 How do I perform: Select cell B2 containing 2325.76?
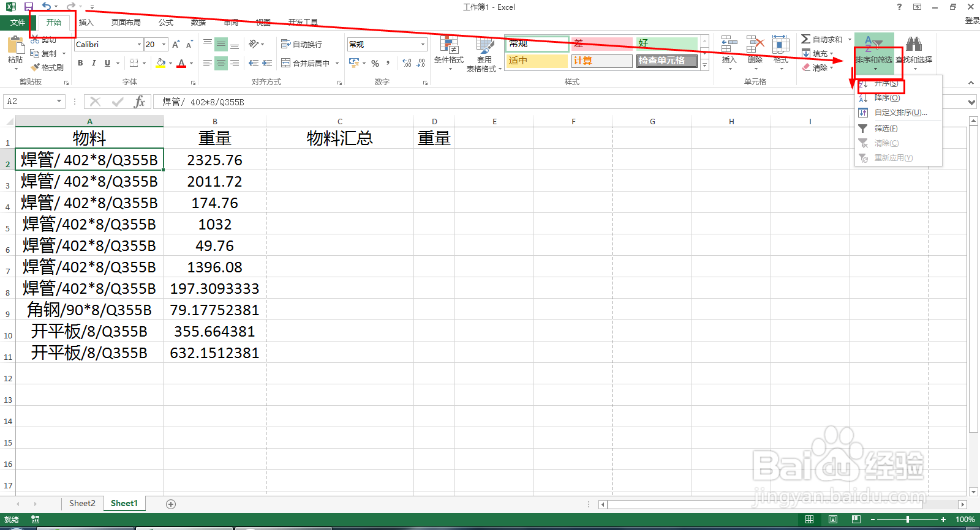[x=215, y=160]
